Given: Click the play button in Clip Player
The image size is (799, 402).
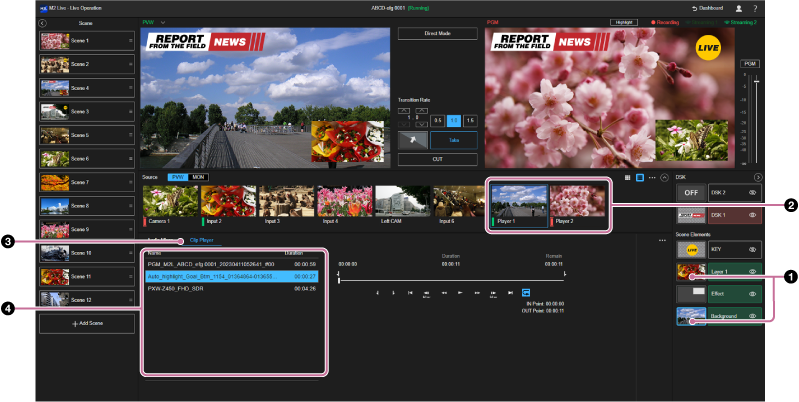Looking at the screenshot, I should point(460,293).
